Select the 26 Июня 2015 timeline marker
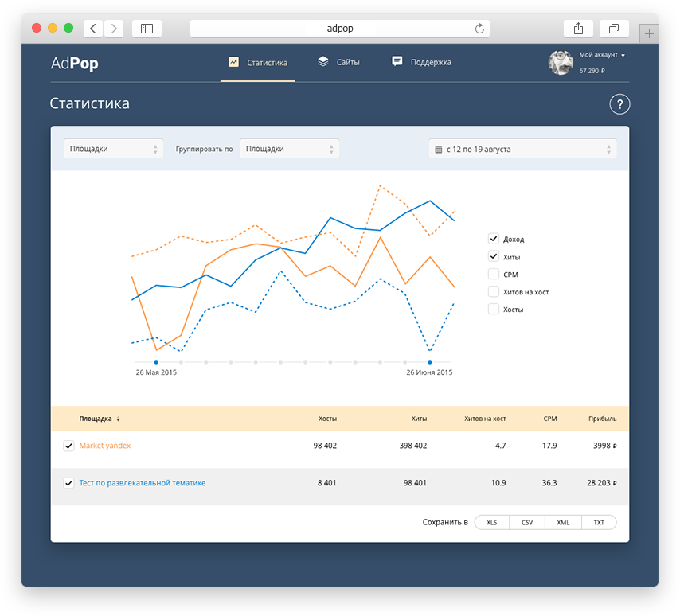680x616 pixels. tap(430, 362)
